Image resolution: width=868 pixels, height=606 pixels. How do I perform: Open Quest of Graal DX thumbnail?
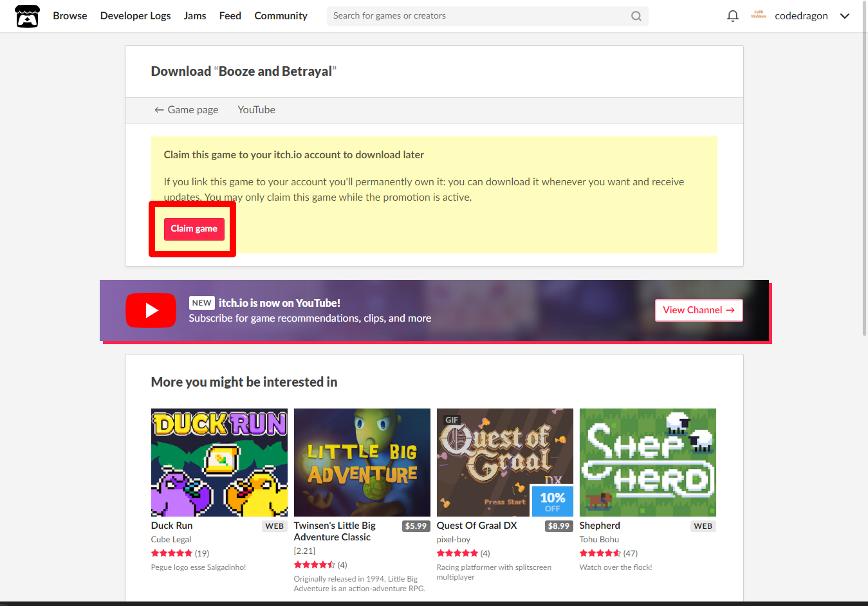505,463
